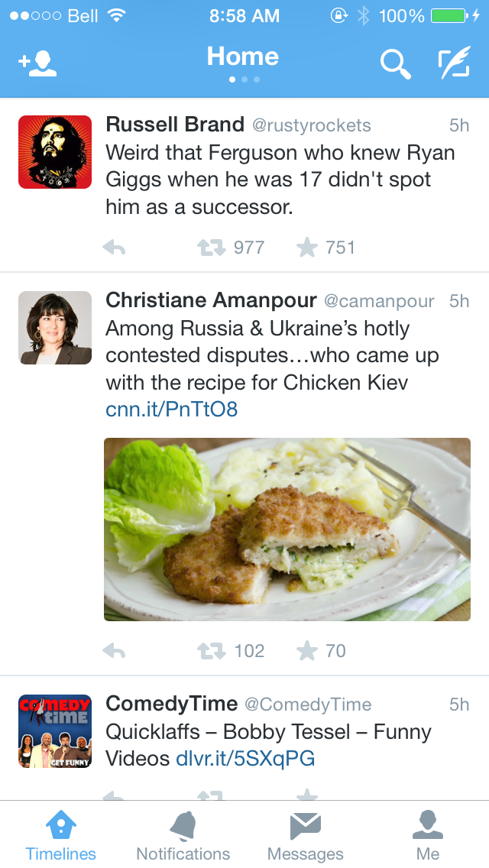489x868 pixels.
Task: Open the Me profile tab
Action: 428,835
